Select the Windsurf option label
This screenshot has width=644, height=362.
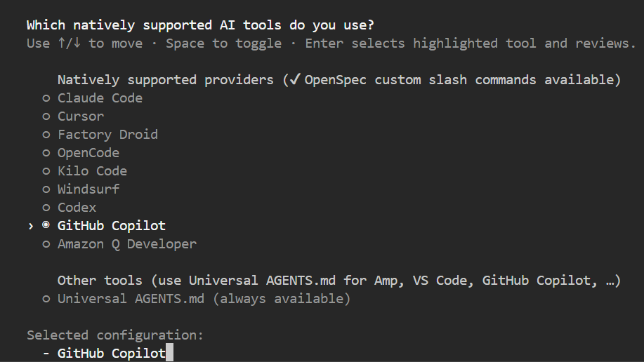click(x=88, y=189)
